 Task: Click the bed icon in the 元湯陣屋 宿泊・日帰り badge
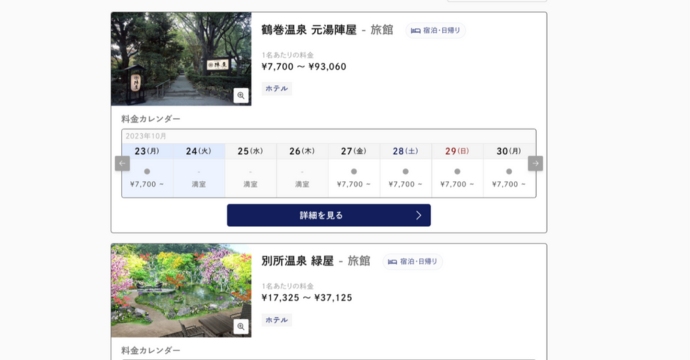(415, 30)
